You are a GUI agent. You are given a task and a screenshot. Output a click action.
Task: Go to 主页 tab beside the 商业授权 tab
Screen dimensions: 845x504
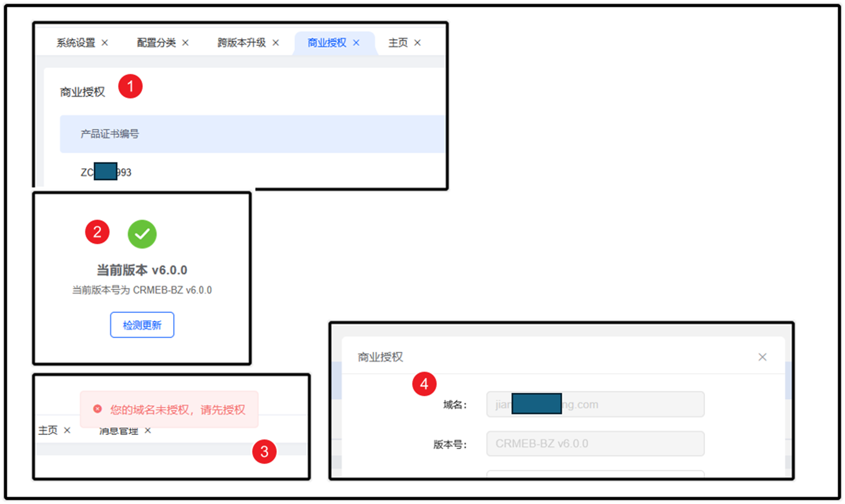coord(398,43)
